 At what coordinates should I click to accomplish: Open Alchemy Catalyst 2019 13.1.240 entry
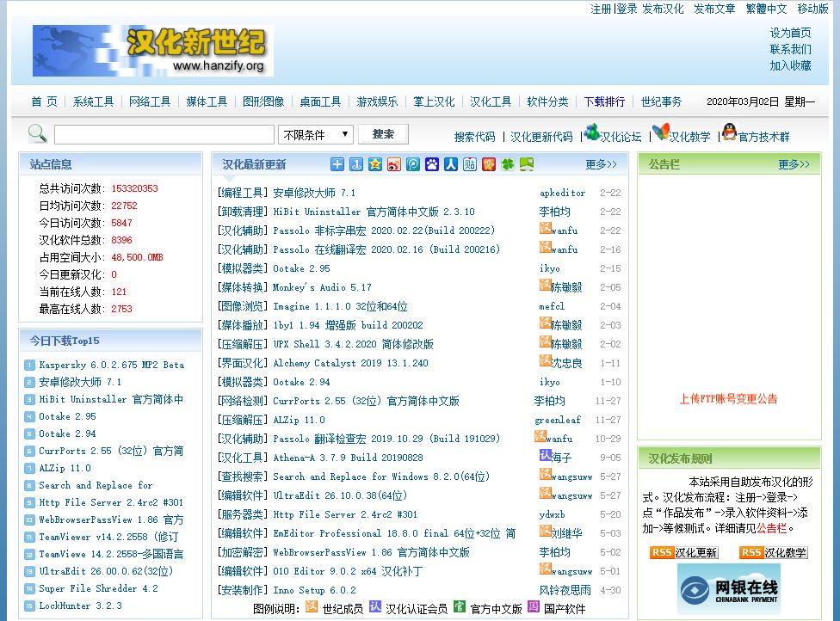point(351,364)
